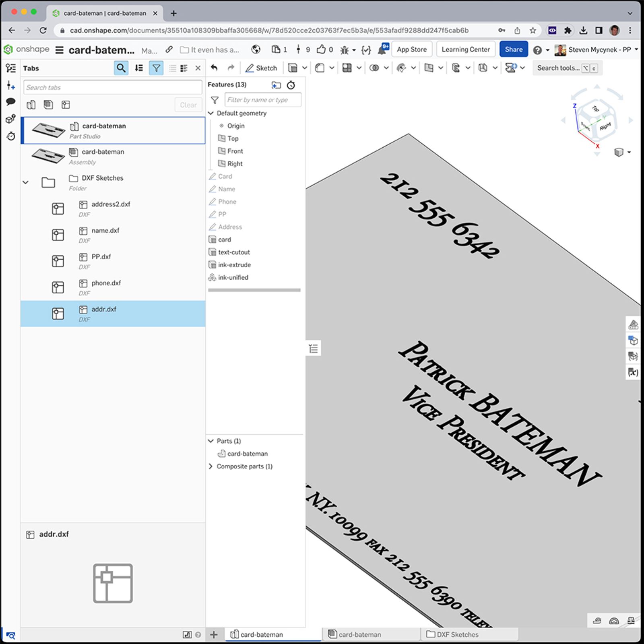Click the Redo icon in the toolbar
The image size is (644, 644).
coord(230,68)
